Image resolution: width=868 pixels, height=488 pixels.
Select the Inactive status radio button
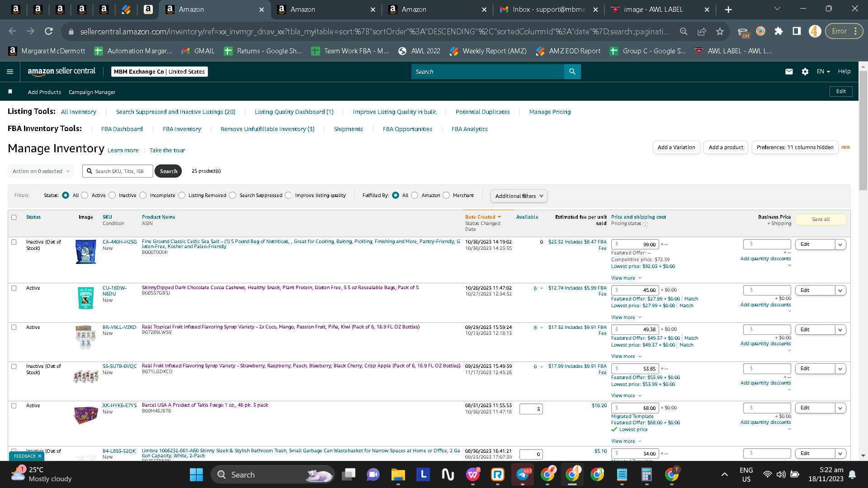pyautogui.click(x=112, y=195)
